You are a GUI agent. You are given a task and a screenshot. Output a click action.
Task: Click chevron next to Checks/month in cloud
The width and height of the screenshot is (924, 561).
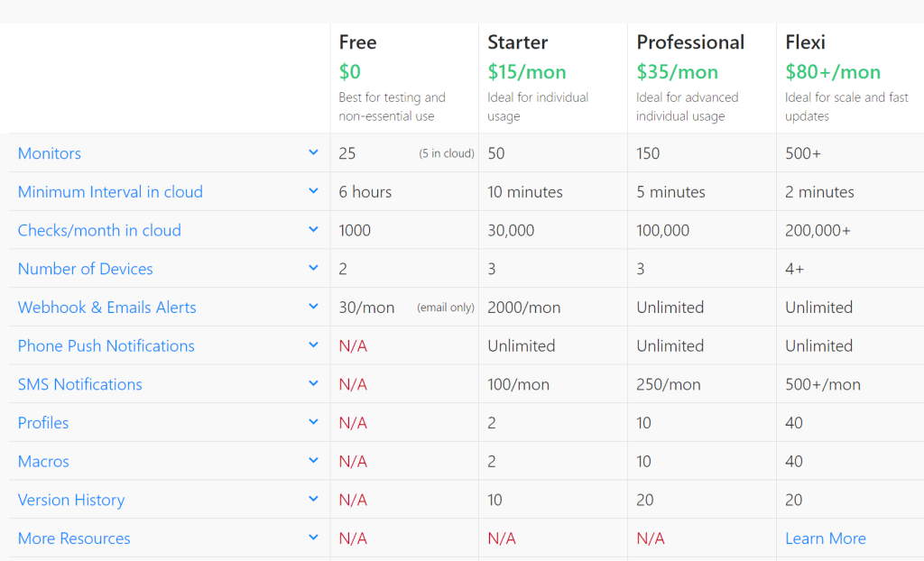click(313, 230)
